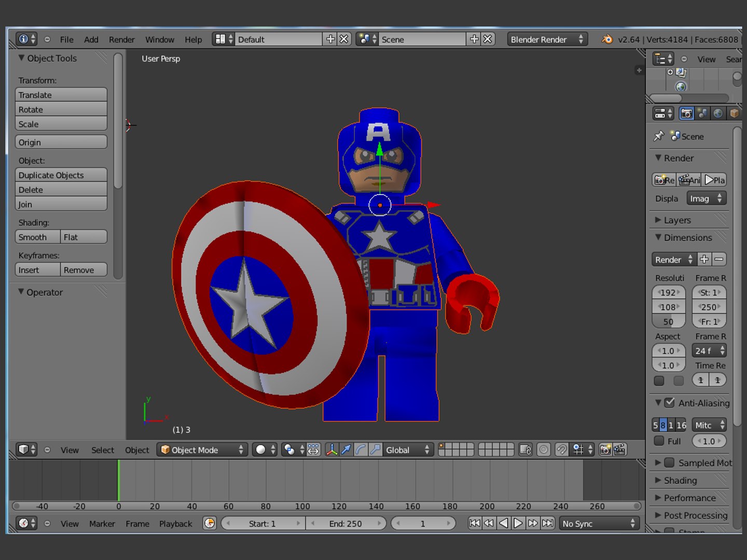This screenshot has height=560, width=747.
Task: Play the animation in reverse
Action: (x=503, y=523)
